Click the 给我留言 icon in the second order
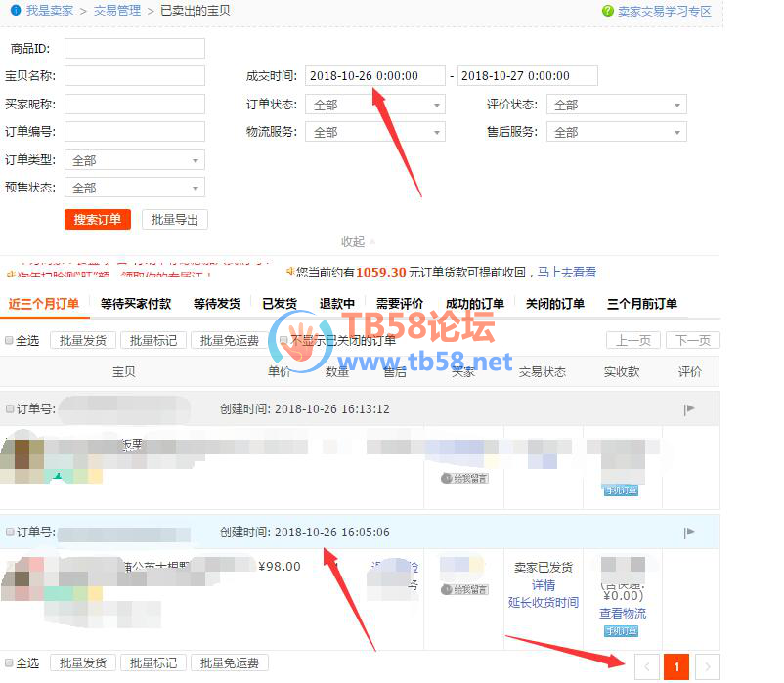This screenshot has width=784, height=683. point(463,590)
